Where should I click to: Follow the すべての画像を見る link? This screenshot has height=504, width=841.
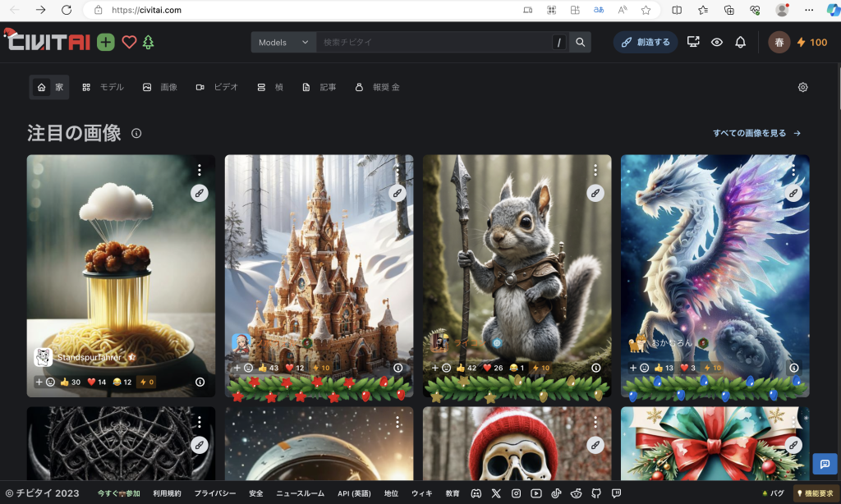756,133
